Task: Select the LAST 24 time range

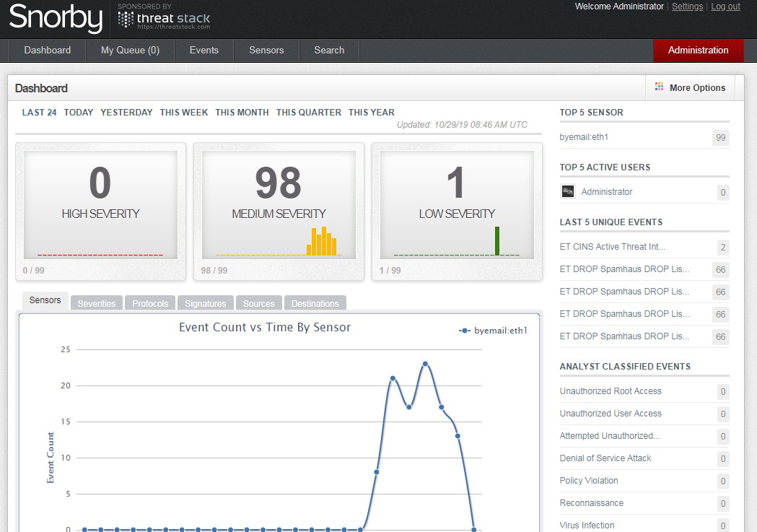Action: tap(39, 113)
